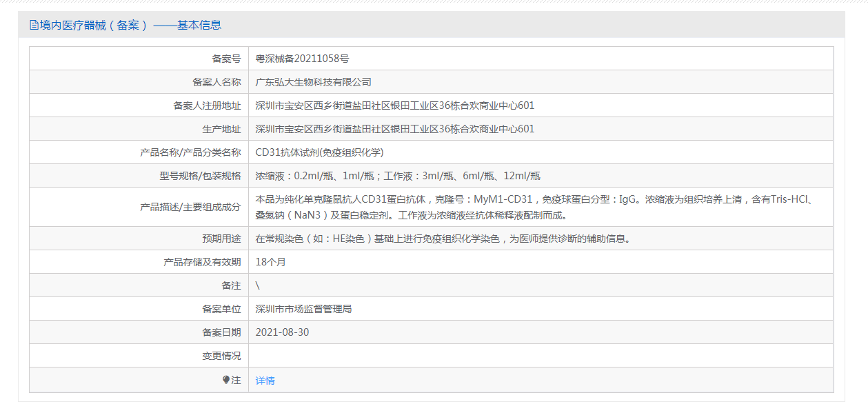Select the intended-use text starting 在常规染色
This screenshot has height=413, width=868.
click(443, 239)
